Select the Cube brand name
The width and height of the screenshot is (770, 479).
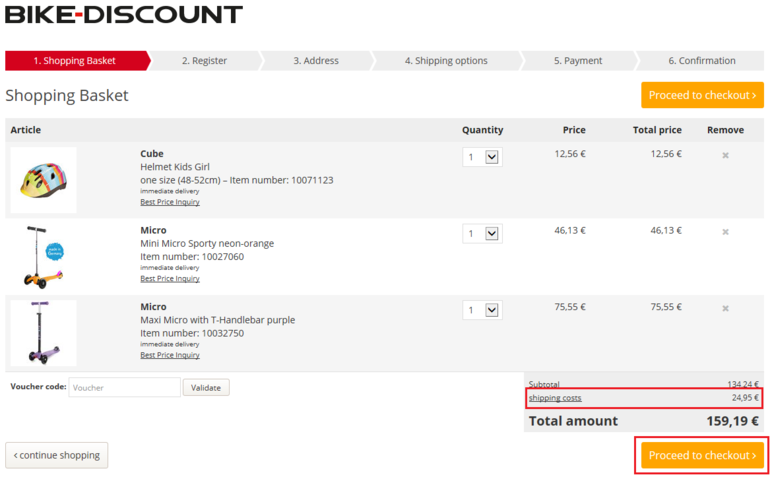pos(152,154)
